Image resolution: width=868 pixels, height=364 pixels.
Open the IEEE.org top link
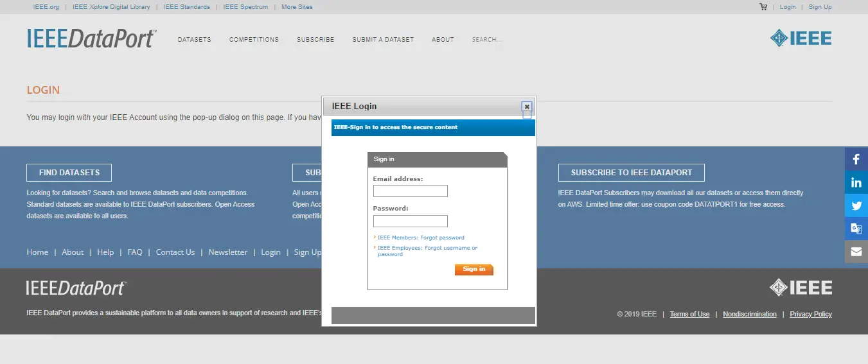point(46,7)
